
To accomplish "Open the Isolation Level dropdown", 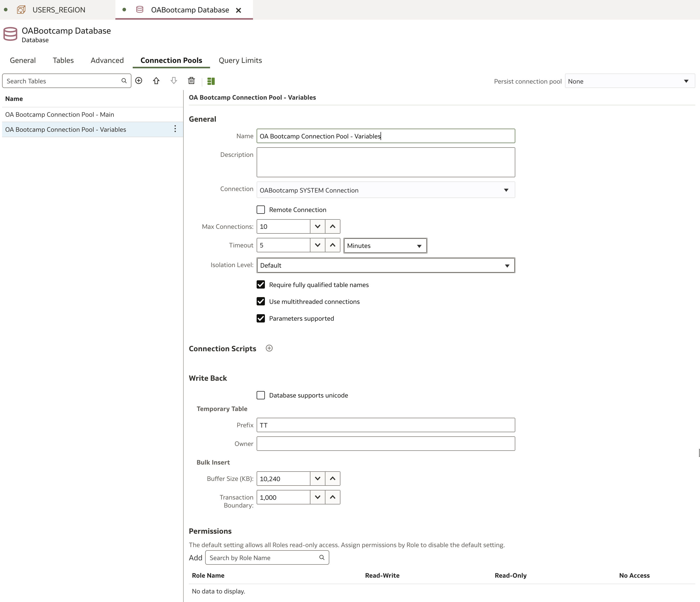I will (x=386, y=265).
